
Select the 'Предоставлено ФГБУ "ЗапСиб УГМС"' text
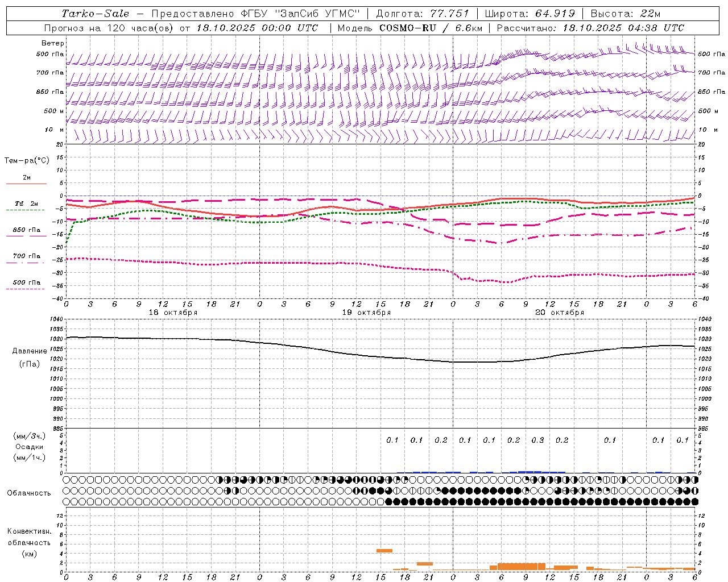pyautogui.click(x=256, y=14)
